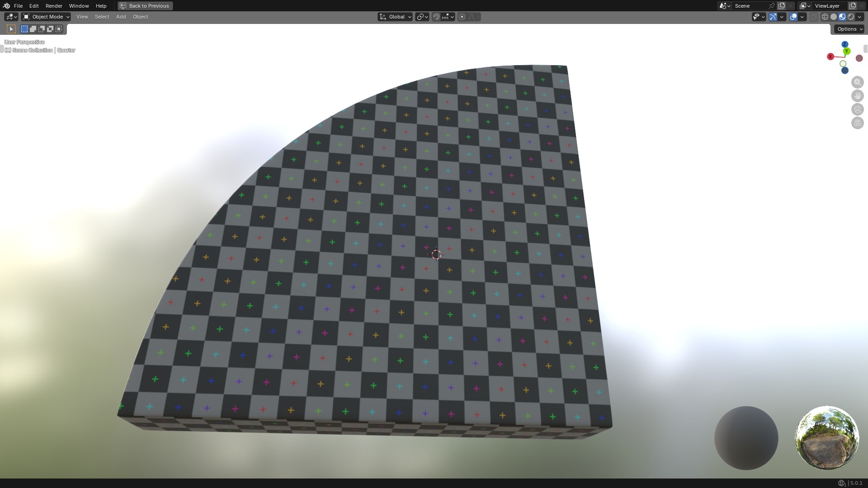Open the gizmo options dropdown arrow
This screenshot has width=868, height=488.
point(782,17)
